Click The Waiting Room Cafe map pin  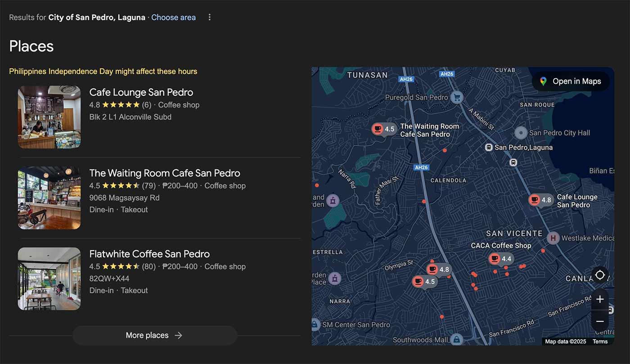pos(384,129)
